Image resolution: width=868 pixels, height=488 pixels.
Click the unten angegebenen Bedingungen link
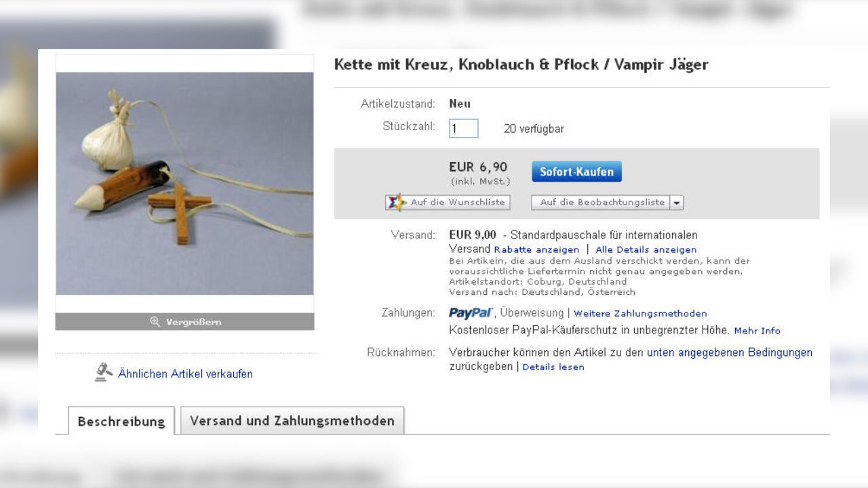730,352
